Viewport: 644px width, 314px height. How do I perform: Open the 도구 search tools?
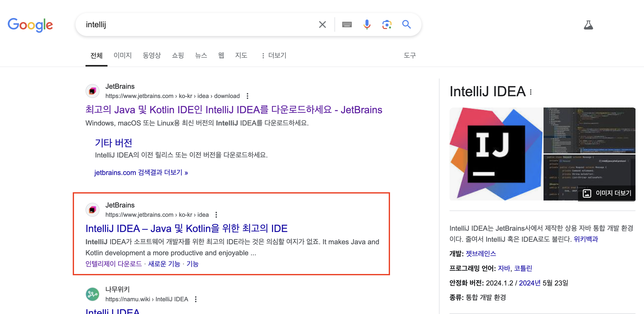(409, 55)
